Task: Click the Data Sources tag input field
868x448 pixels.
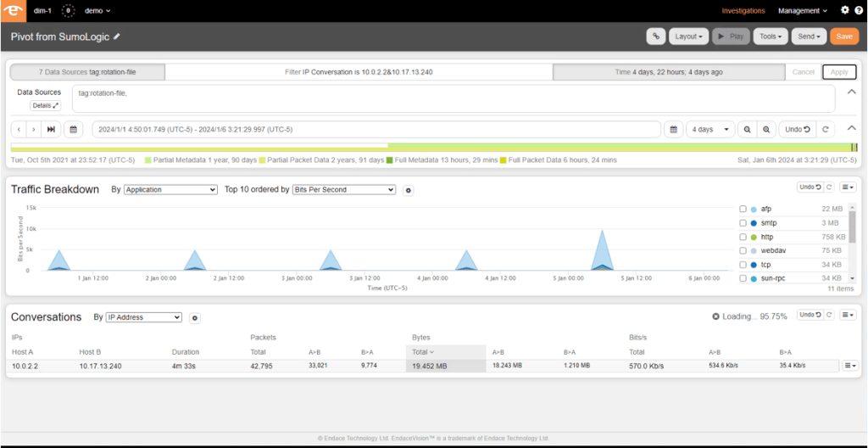Action: tap(453, 98)
